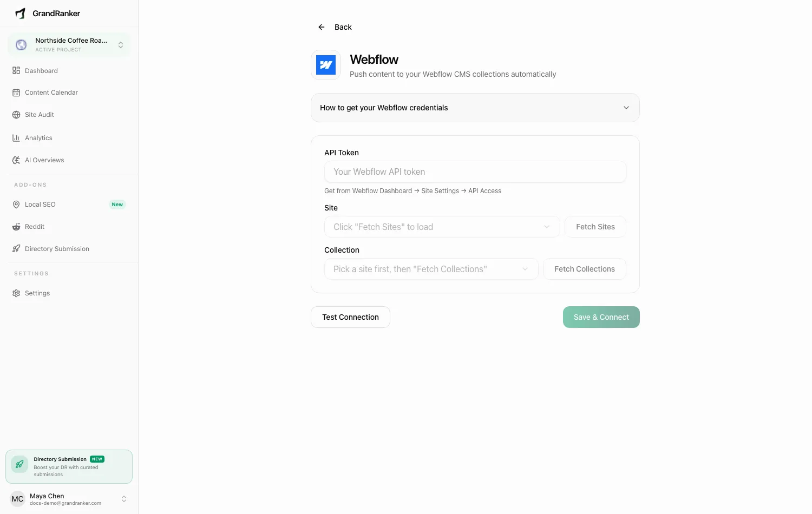Viewport: 812px width, 514px height.
Task: Click the Directory Submission rocket icon in menu
Action: pos(16,249)
